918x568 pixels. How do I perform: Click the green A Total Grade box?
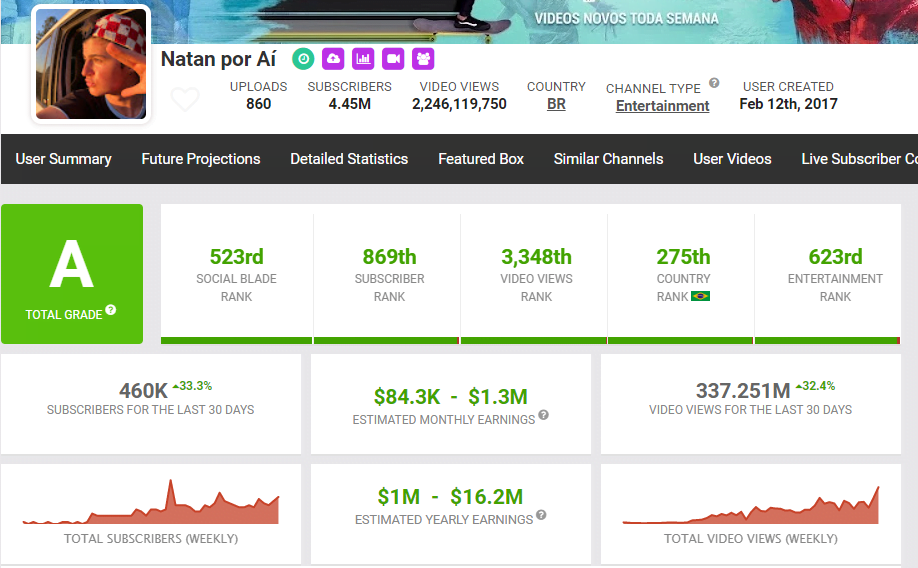(x=72, y=273)
